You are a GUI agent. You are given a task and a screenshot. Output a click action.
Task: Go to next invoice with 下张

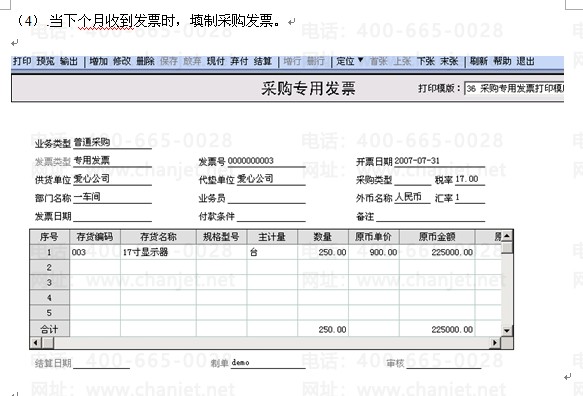tap(426, 61)
